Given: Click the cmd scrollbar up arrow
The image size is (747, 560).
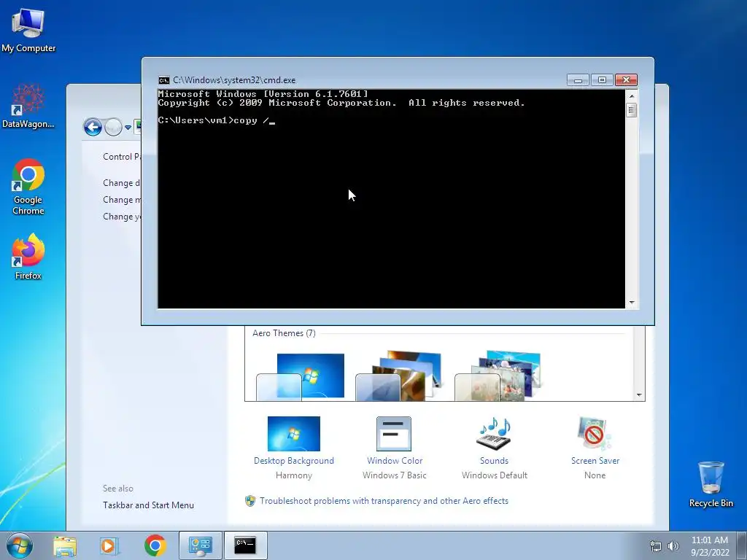Looking at the screenshot, I should click(x=632, y=96).
